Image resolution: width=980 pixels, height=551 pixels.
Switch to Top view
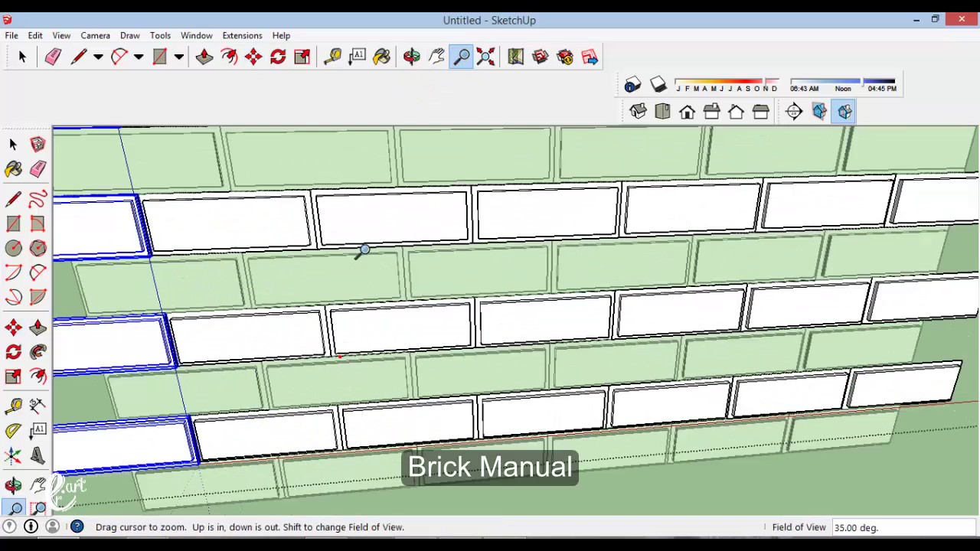pos(662,112)
